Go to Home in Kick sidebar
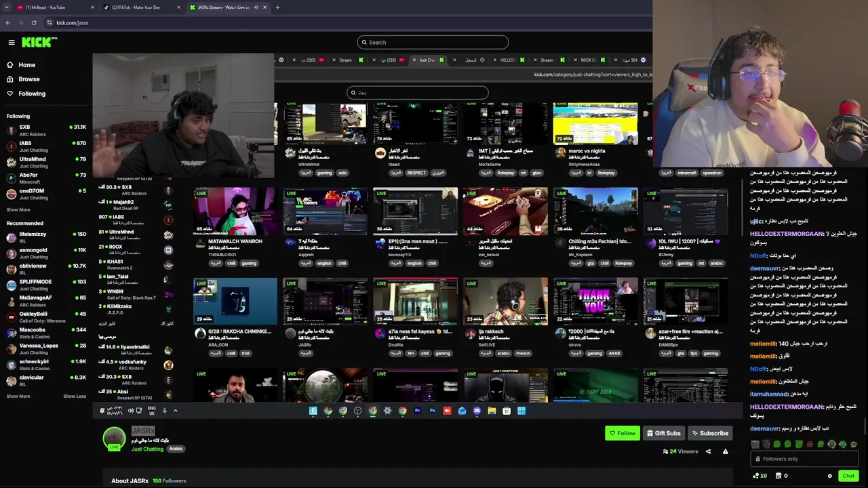 tap(27, 65)
